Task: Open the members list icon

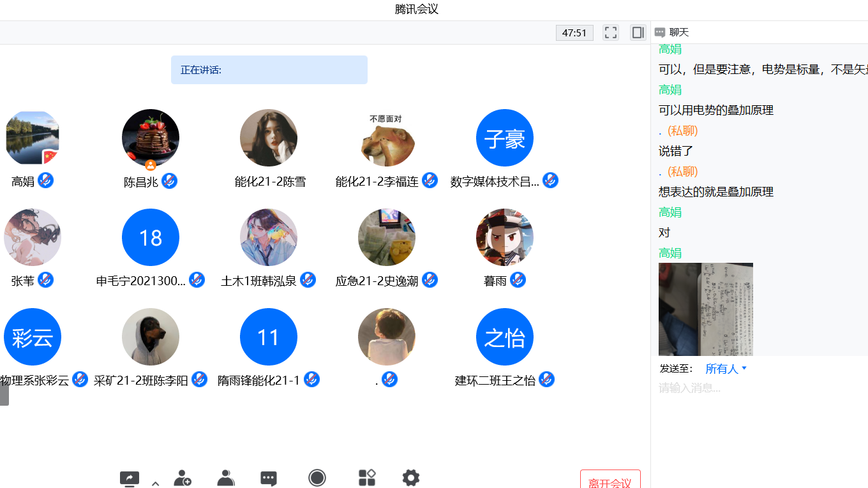Action: (226, 478)
